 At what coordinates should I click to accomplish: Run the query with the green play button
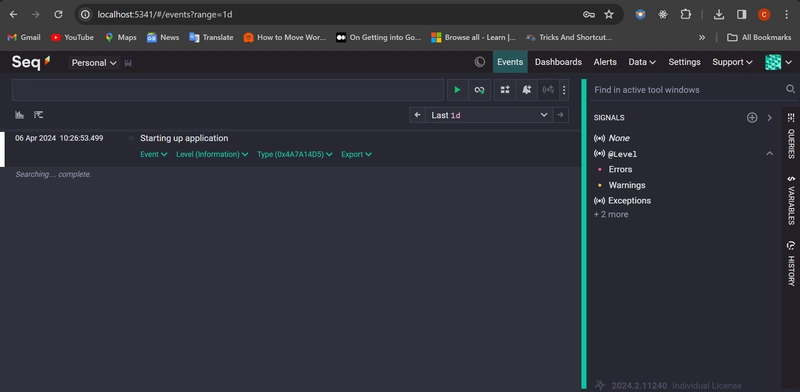point(457,90)
